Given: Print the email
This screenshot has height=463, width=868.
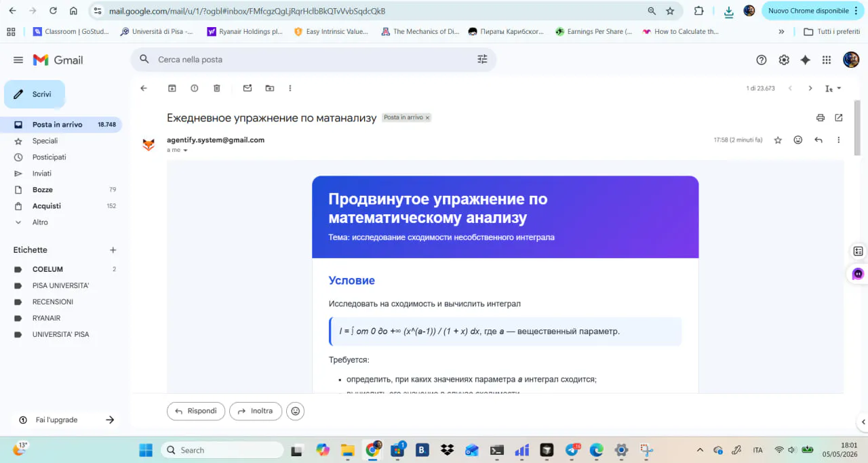Looking at the screenshot, I should point(821,117).
